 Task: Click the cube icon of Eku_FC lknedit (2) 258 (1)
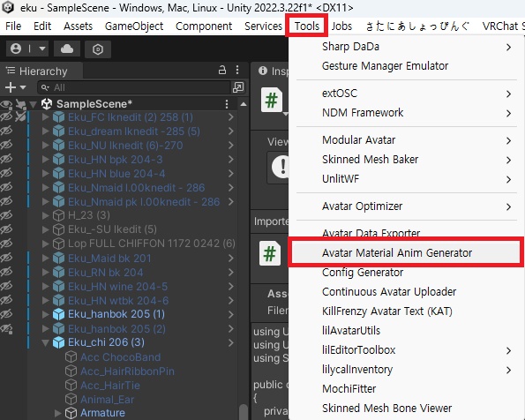[x=58, y=117]
